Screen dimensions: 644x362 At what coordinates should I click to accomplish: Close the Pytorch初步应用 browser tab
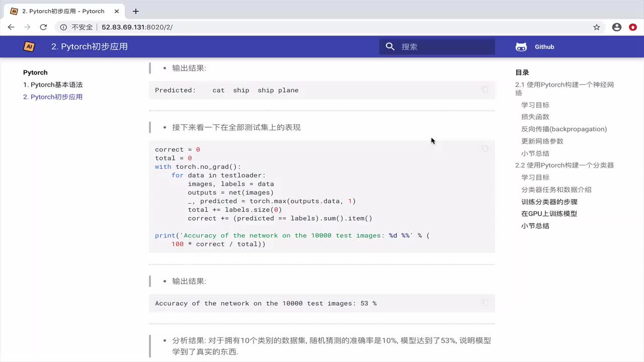[x=117, y=11]
